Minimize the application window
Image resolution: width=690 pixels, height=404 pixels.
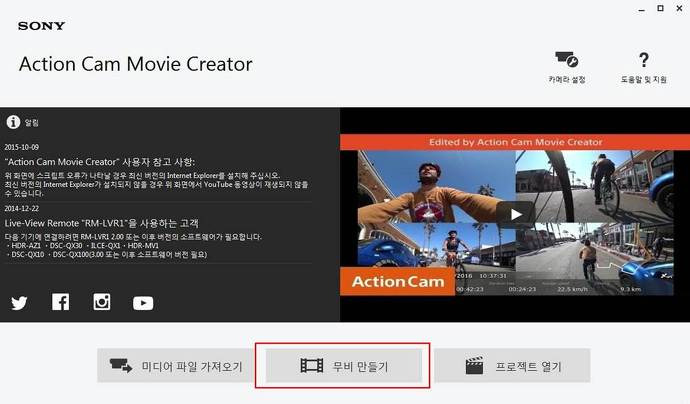tap(642, 9)
